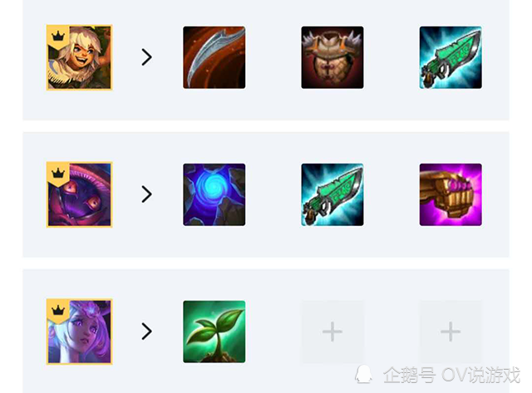Click the blonde grinning champion portrait
Screen dimensions: 532x393
click(80, 57)
